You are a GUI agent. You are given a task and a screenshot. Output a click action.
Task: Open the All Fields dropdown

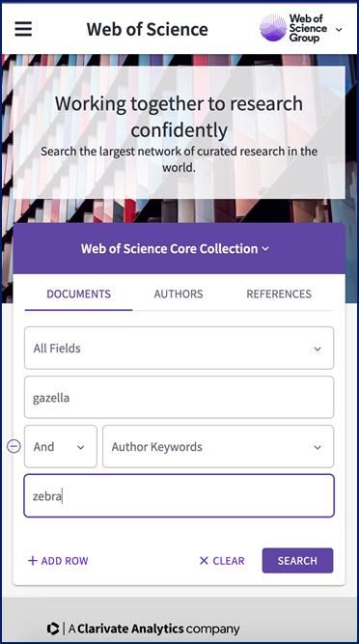(x=179, y=349)
